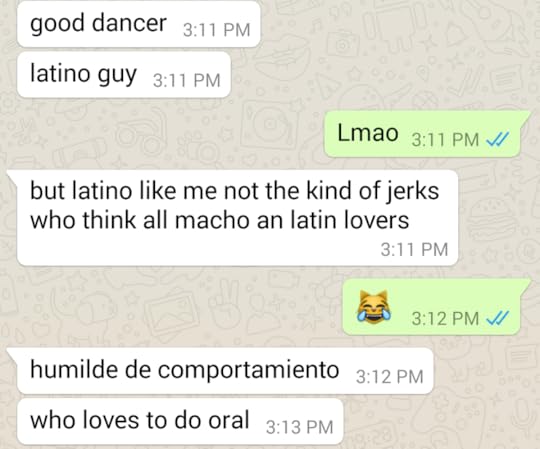Image resolution: width=540 pixels, height=449 pixels.
Task: Tap the 3:11 PM timestamp on "good dancer"
Action: (216, 30)
